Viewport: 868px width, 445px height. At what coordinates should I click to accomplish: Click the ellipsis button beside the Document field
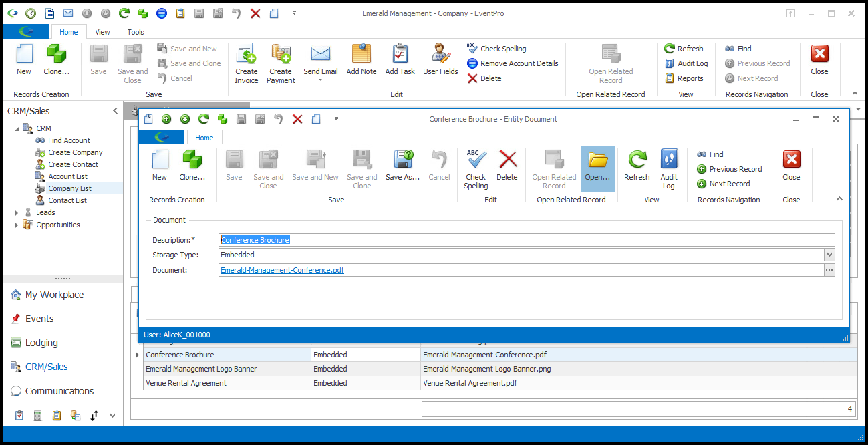point(829,270)
